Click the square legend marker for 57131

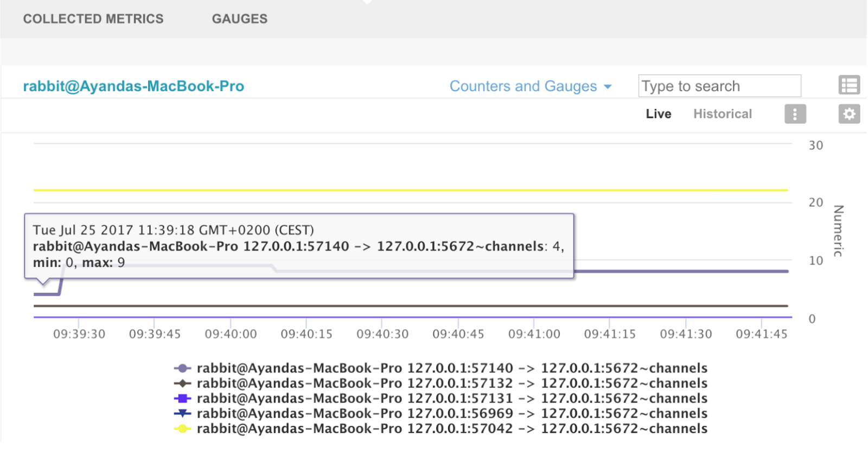pos(182,399)
